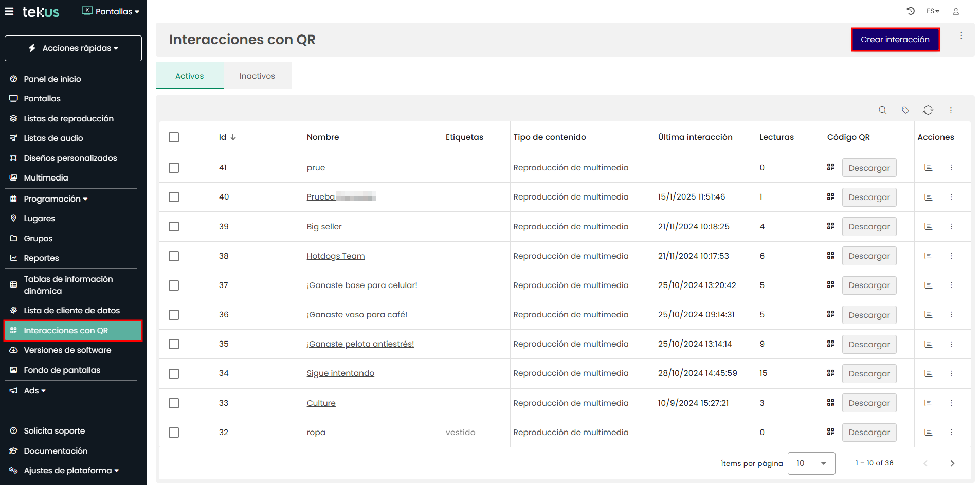The image size is (980, 485).
Task: View statistics icon for Big seller row
Action: coord(928,227)
